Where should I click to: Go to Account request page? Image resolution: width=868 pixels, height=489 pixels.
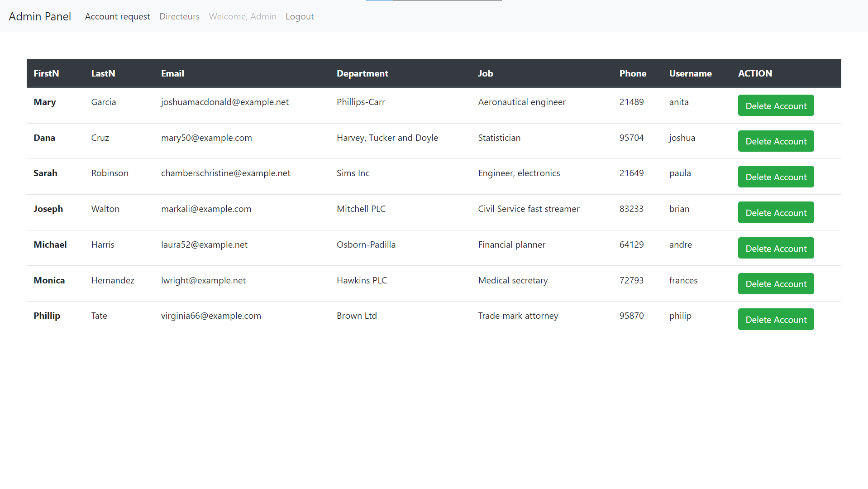(117, 16)
